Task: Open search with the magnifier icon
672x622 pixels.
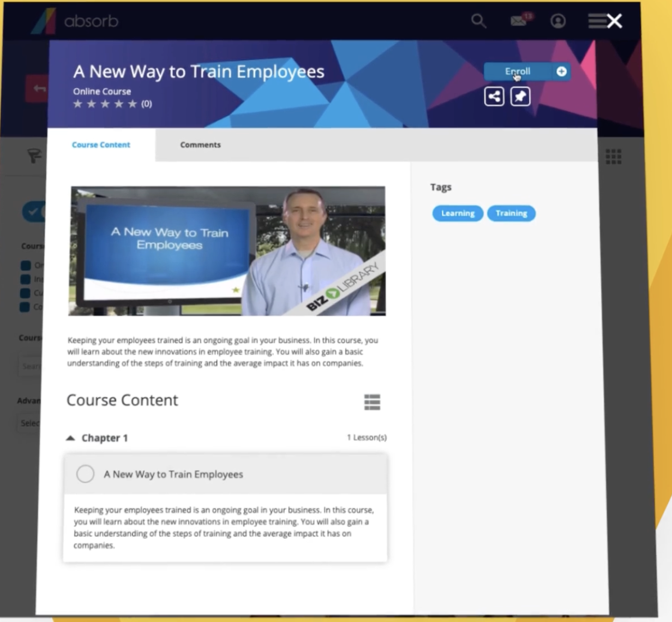Action: click(478, 21)
